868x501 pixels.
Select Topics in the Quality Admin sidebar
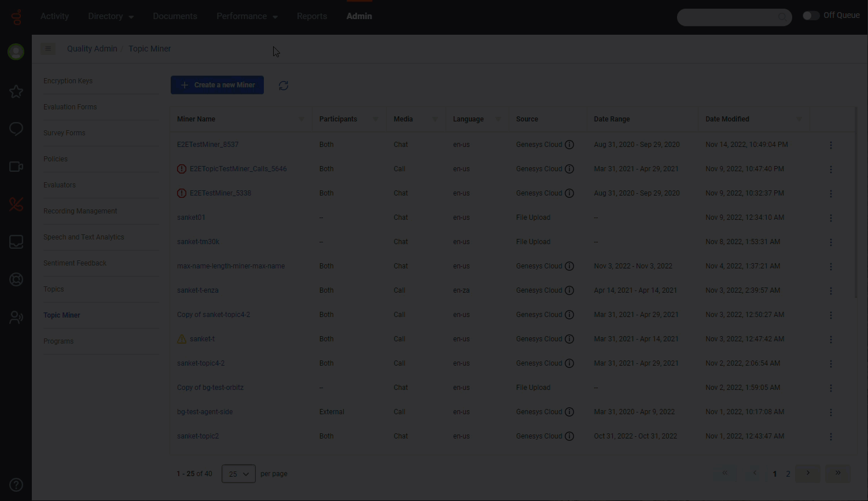coord(53,289)
